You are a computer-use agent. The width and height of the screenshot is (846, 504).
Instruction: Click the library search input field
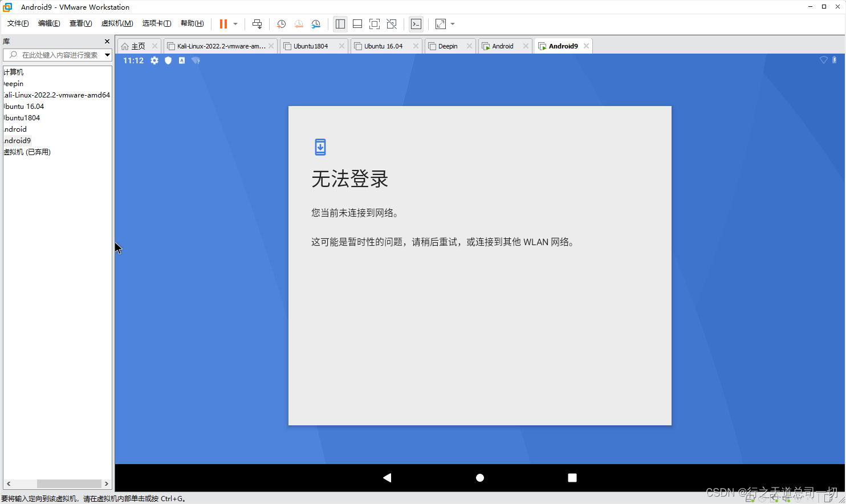pyautogui.click(x=59, y=55)
